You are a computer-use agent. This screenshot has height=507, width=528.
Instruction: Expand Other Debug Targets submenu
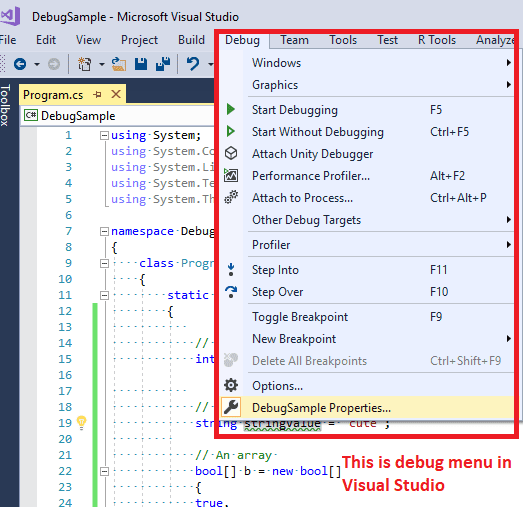point(367,220)
